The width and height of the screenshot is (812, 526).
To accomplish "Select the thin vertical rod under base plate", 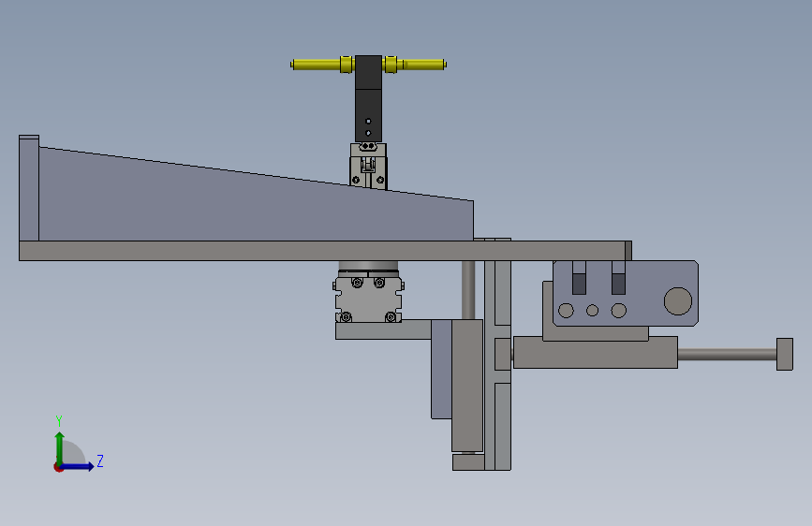I will [468, 290].
